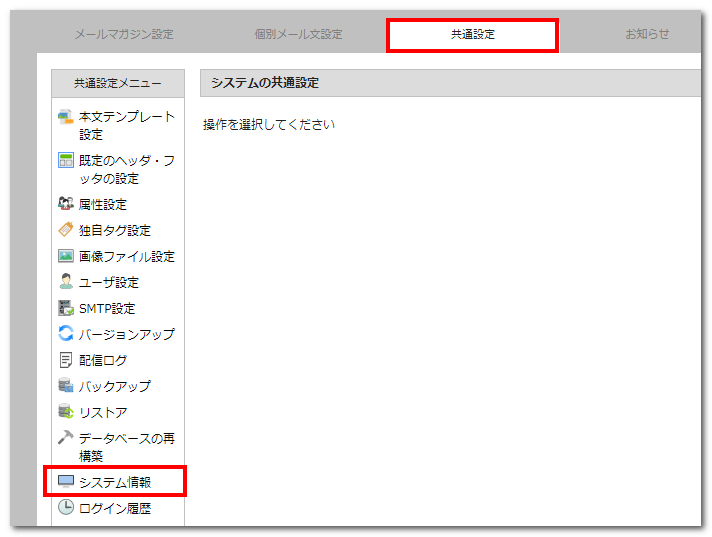Open 画像ファイル設定 link

[127, 256]
